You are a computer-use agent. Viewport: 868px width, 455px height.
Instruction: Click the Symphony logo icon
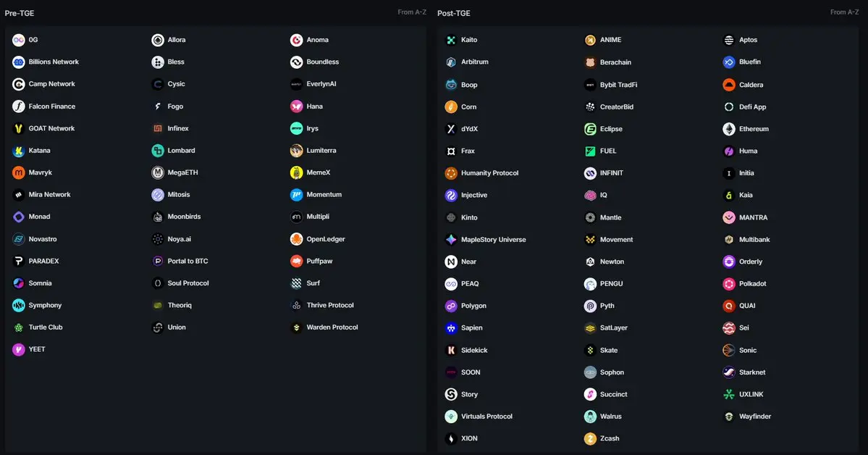(x=19, y=305)
